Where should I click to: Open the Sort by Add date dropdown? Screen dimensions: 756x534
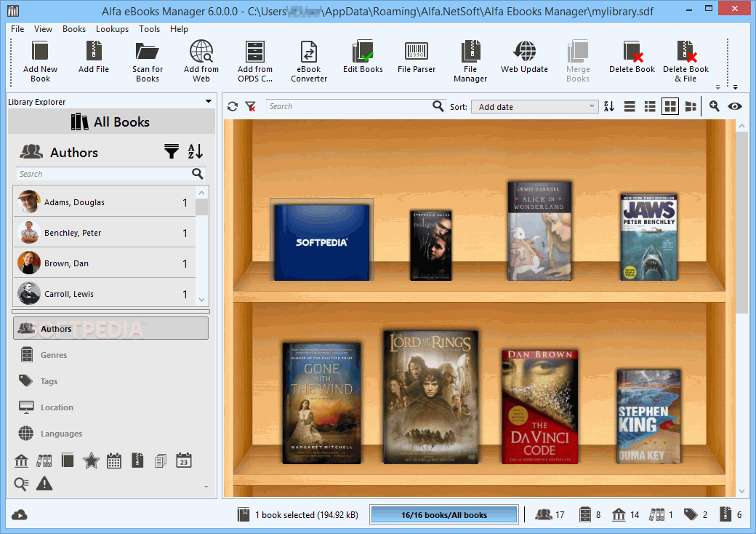click(x=535, y=107)
